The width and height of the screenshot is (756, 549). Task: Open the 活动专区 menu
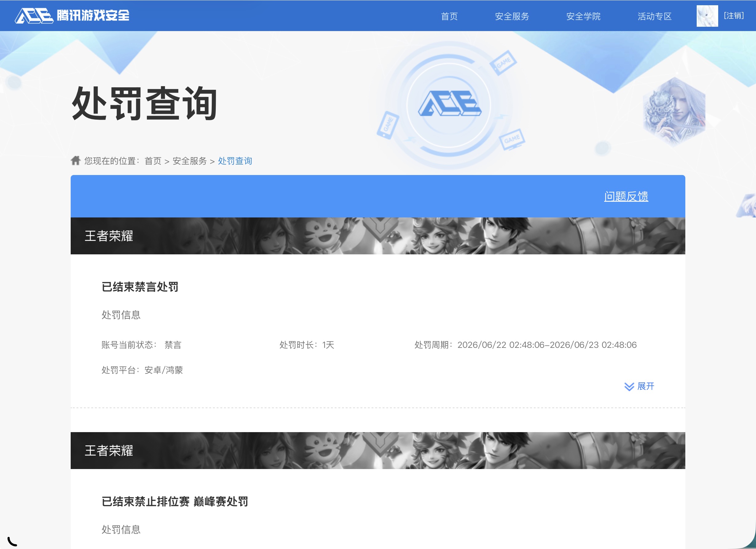click(x=655, y=16)
